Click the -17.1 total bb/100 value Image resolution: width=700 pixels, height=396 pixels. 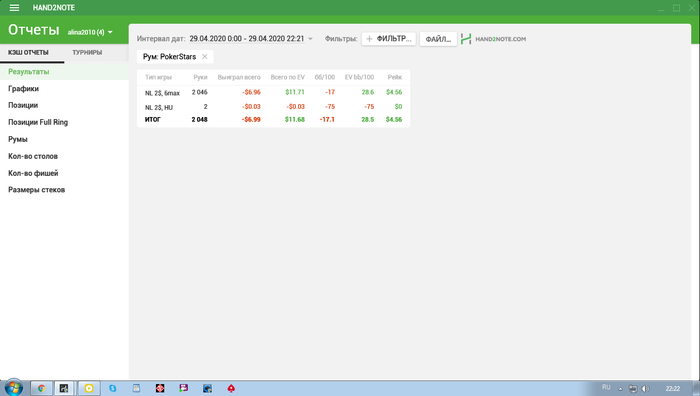[327, 120]
